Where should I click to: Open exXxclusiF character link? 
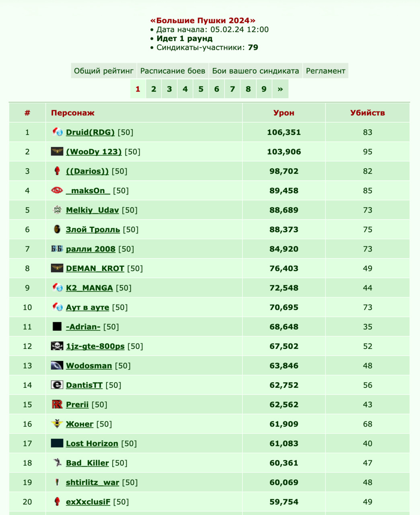[x=88, y=502]
